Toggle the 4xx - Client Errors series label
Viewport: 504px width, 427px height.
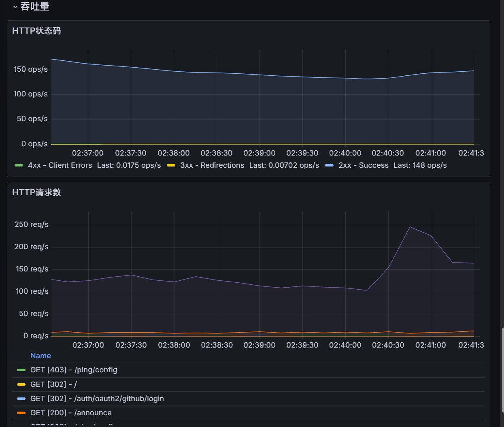click(60, 165)
